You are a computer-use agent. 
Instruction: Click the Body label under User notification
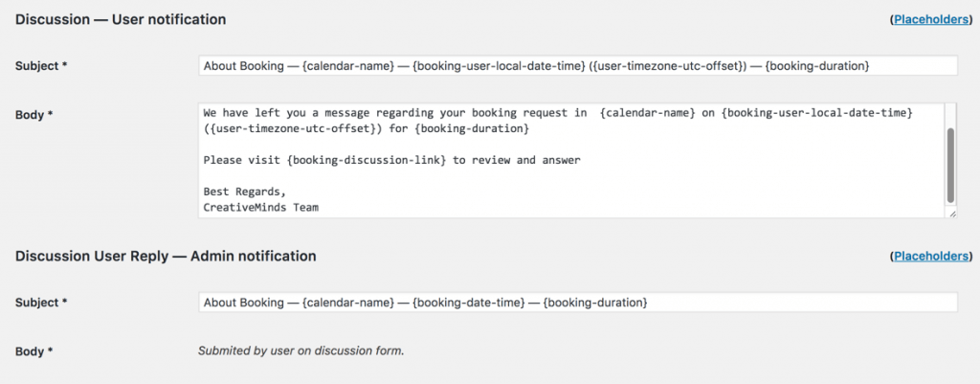(33, 115)
